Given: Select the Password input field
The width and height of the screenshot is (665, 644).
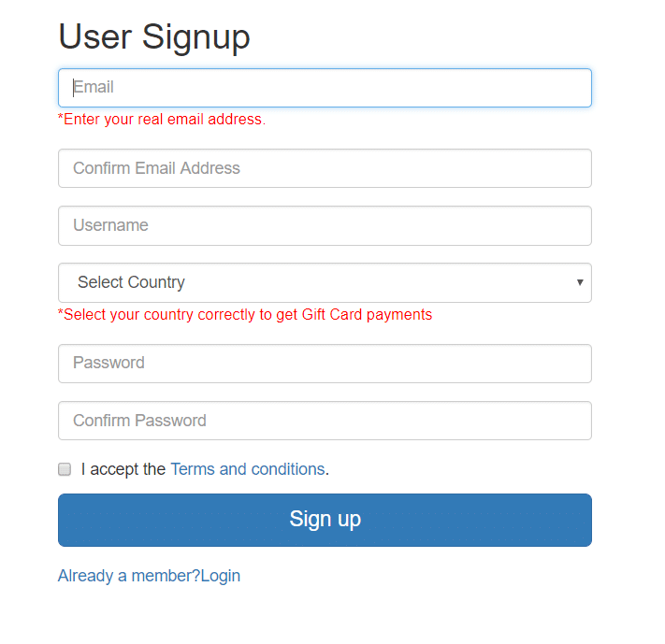Looking at the screenshot, I should click(x=325, y=364).
